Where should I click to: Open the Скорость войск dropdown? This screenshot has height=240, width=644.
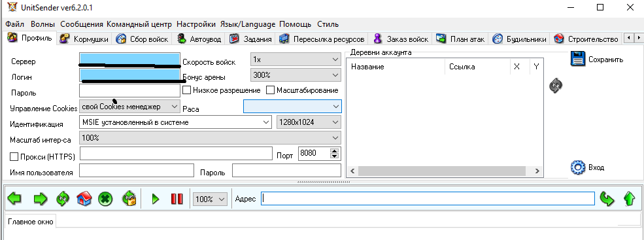(x=296, y=60)
